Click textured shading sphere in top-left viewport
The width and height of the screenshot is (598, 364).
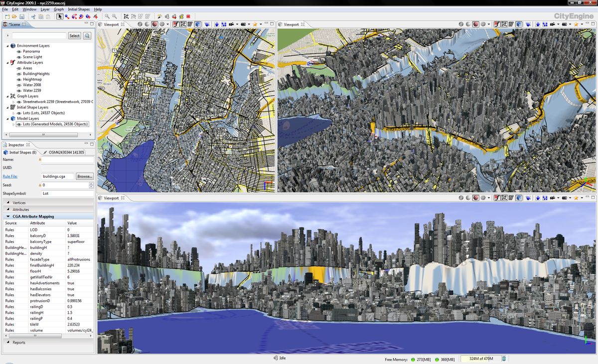coord(155,24)
